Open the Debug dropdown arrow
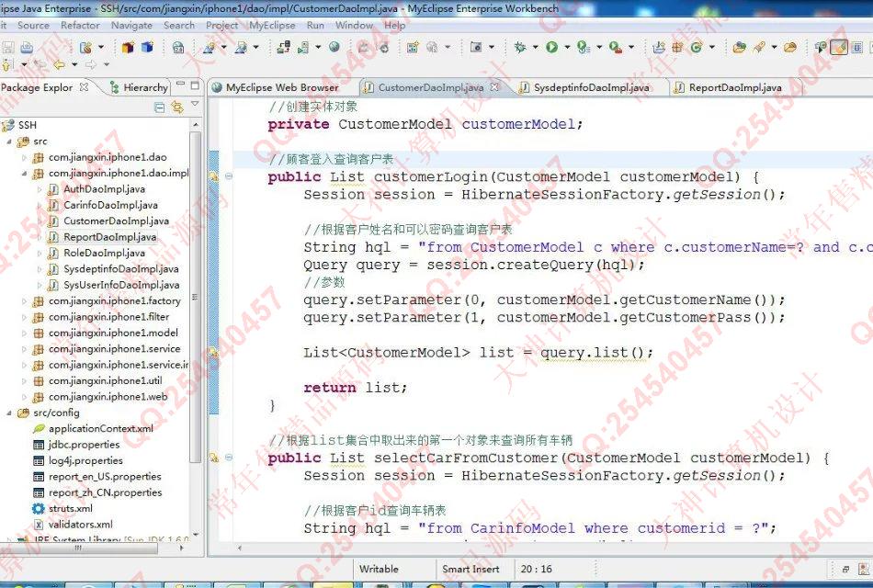Viewport: 873px width, 588px height. click(x=535, y=48)
